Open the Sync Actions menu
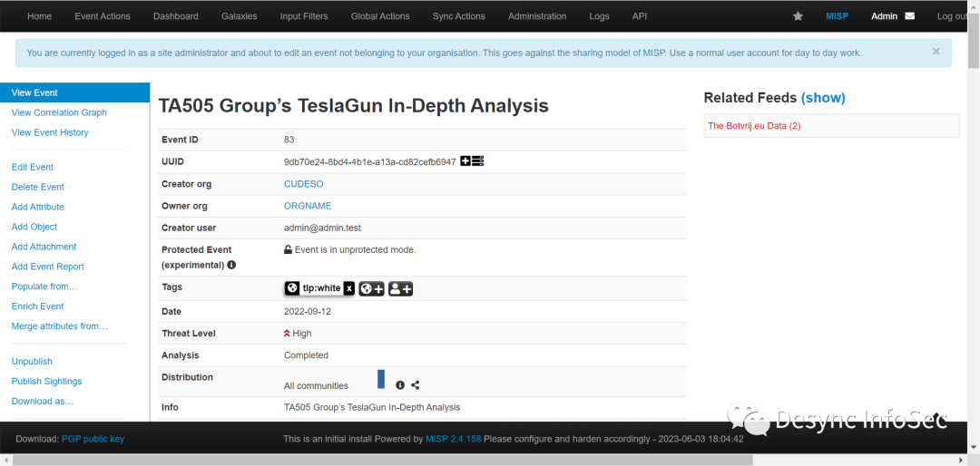Viewport: 980px width, 466px height. tap(459, 16)
